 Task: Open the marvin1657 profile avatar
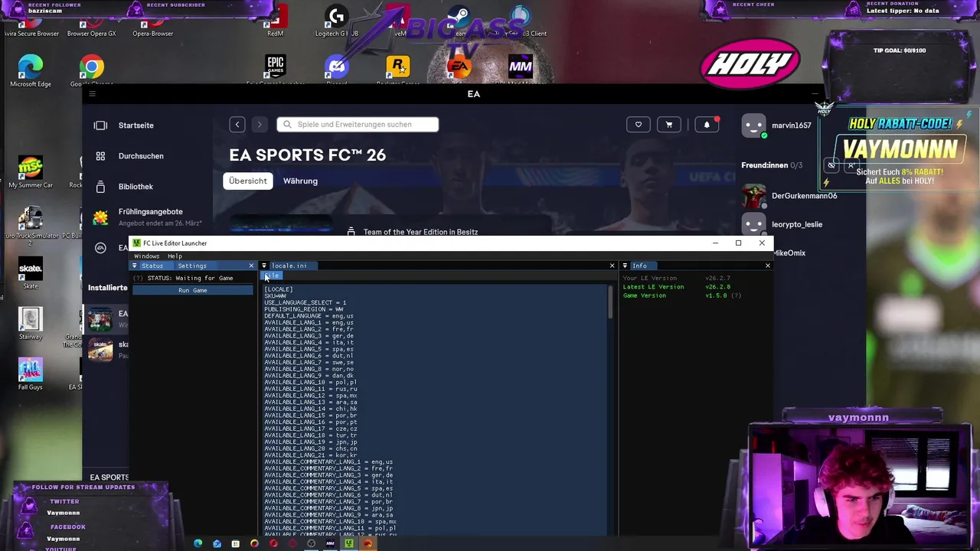point(753,126)
